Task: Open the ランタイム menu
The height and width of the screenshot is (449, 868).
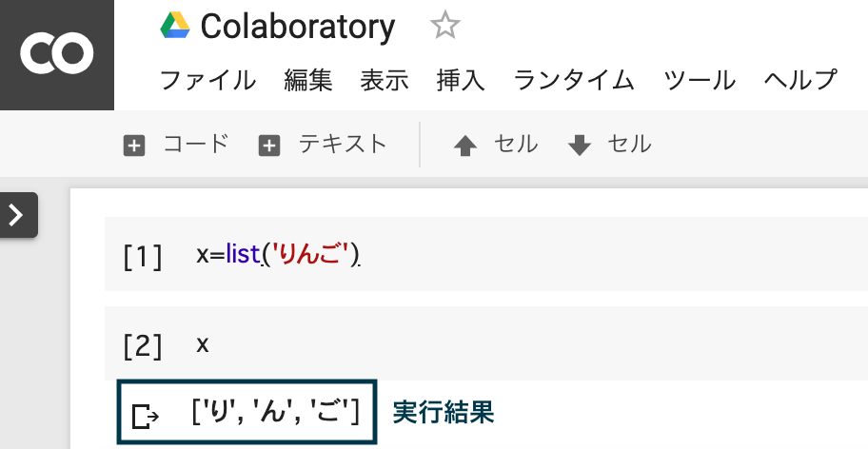Action: (x=574, y=80)
